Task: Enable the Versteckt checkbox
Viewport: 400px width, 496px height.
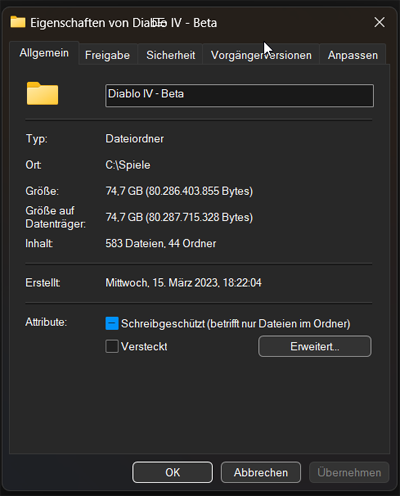Action: 112,346
